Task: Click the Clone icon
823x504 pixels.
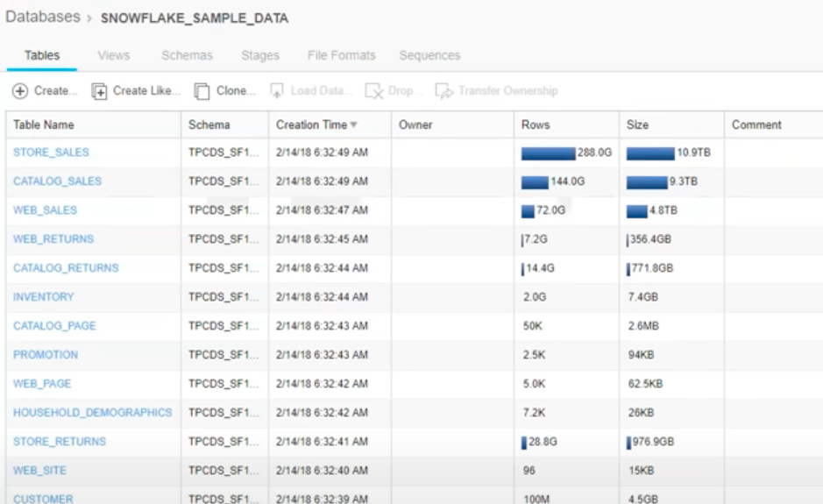Action: 202,91
